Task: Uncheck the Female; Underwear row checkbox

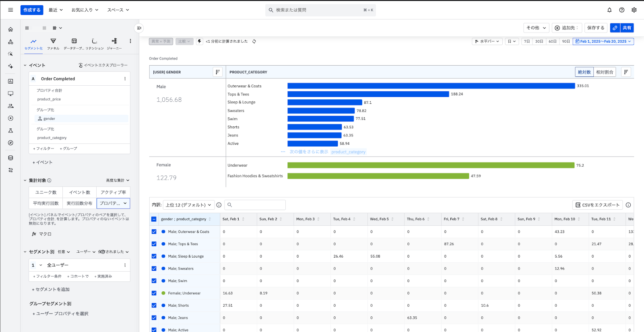Action: click(154, 293)
